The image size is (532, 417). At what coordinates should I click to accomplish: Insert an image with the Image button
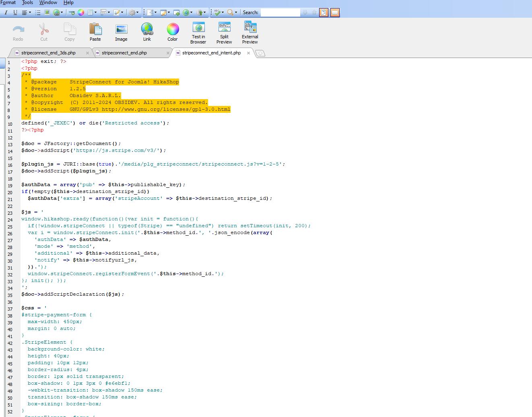121,32
